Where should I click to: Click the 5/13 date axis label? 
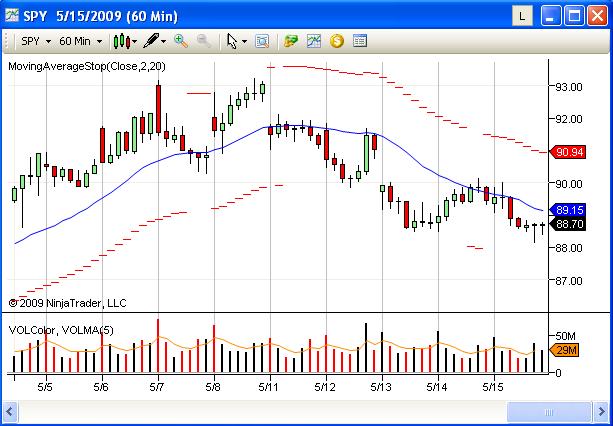[x=380, y=387]
